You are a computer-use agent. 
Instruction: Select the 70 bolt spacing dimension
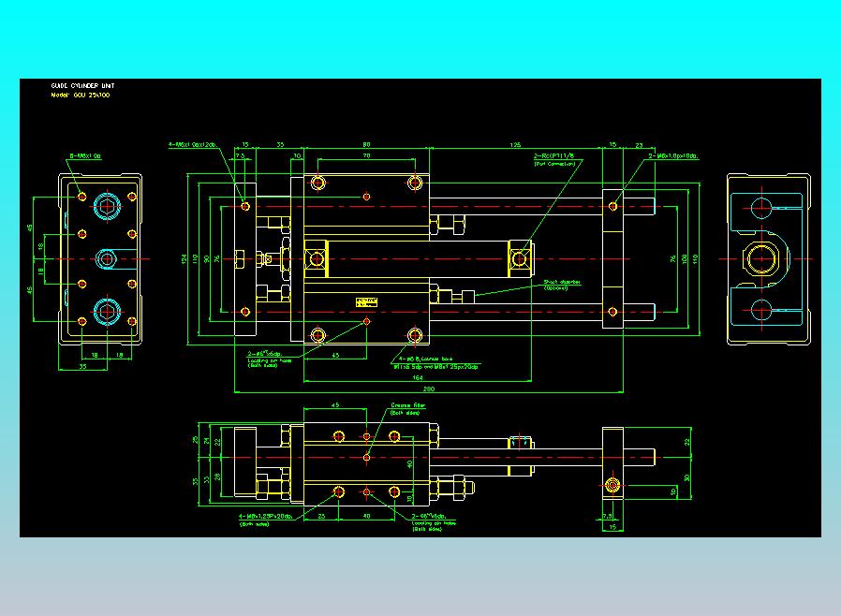366,155
